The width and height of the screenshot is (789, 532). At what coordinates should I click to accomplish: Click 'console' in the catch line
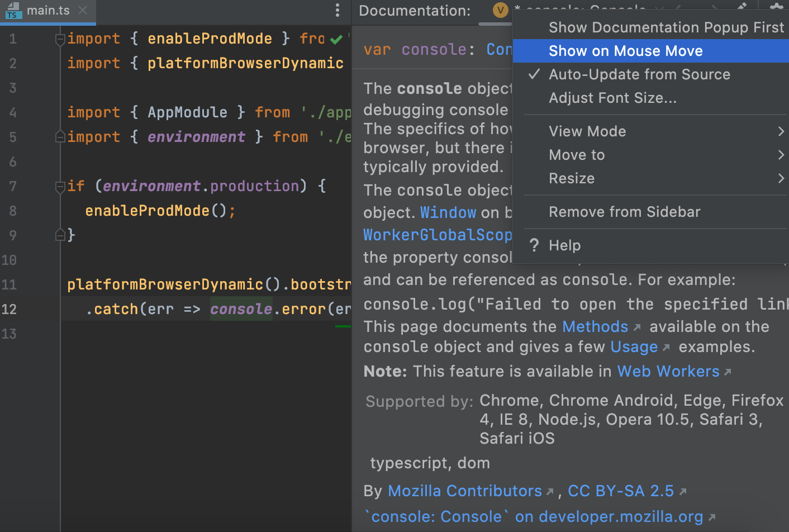241,309
